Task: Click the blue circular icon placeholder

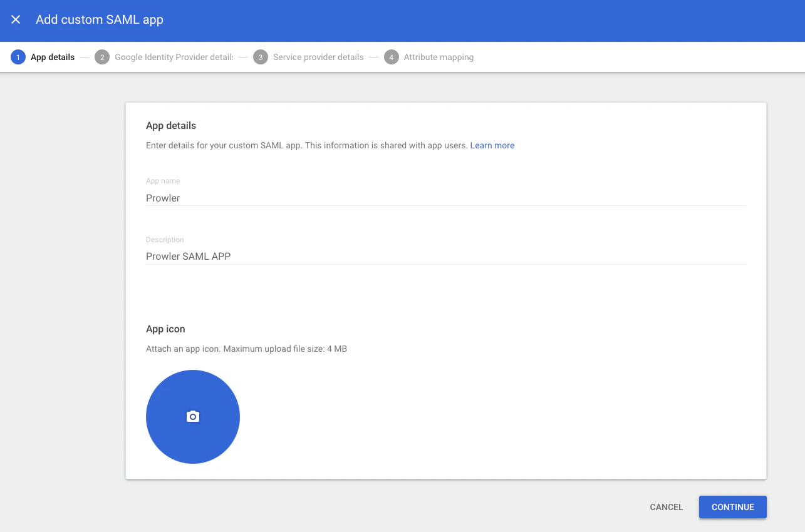Action: point(192,416)
